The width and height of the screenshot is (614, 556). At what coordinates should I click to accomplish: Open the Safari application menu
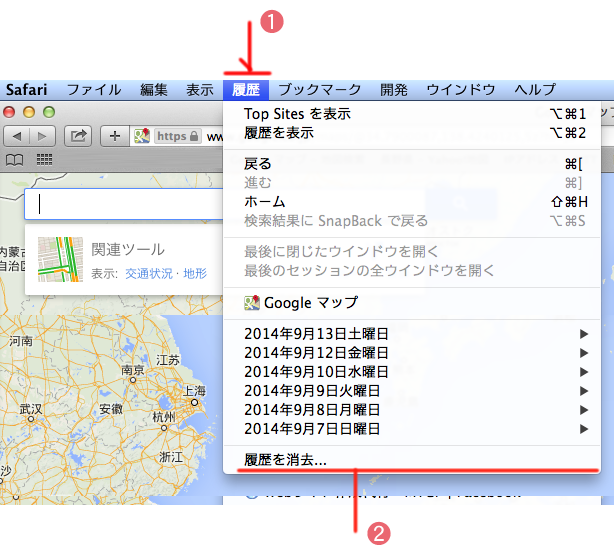tap(26, 90)
